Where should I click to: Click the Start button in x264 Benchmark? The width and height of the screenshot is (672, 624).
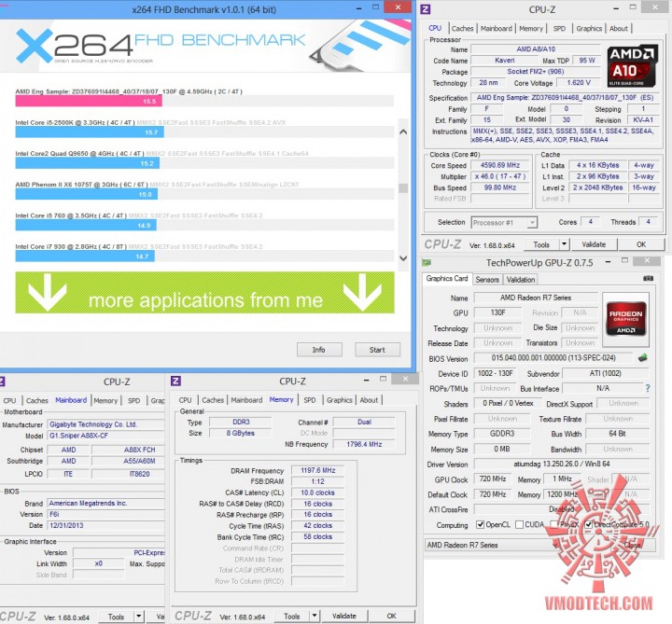[x=377, y=350]
